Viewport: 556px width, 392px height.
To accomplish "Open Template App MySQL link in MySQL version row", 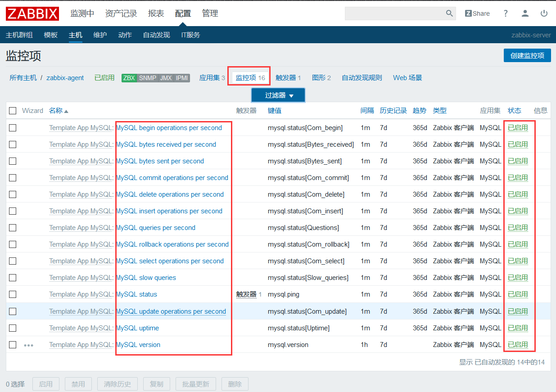I will point(81,345).
